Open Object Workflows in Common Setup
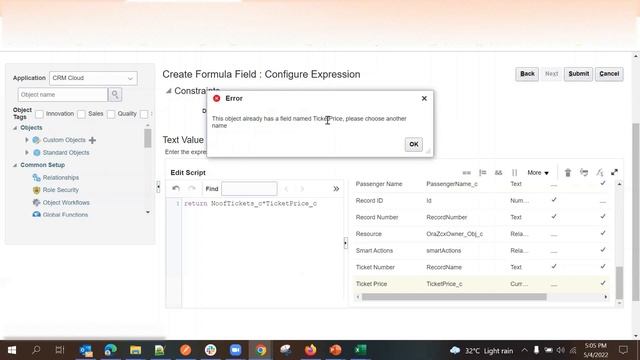Screen dimensions: 640x360 click(x=66, y=202)
